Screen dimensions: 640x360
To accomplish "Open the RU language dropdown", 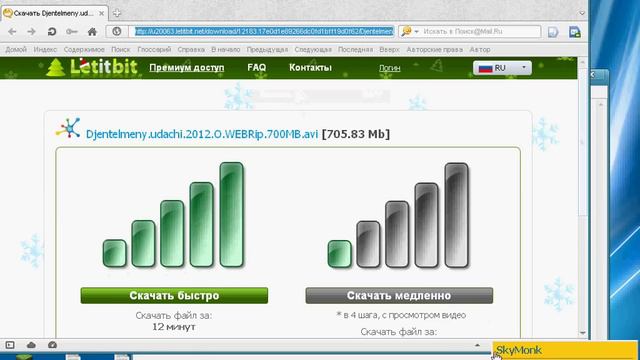I will [502, 68].
